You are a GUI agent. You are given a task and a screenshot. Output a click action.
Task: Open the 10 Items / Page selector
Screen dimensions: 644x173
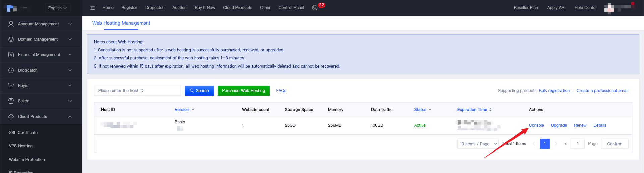click(x=478, y=144)
